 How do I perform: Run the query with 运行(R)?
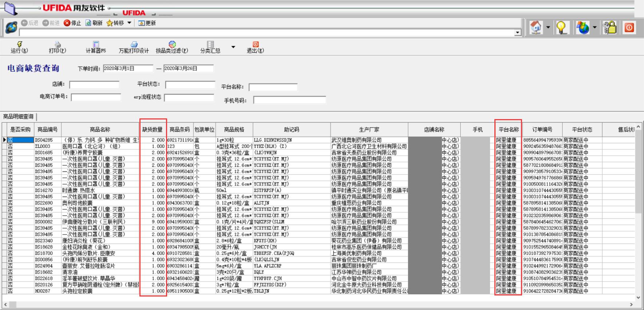(19, 47)
